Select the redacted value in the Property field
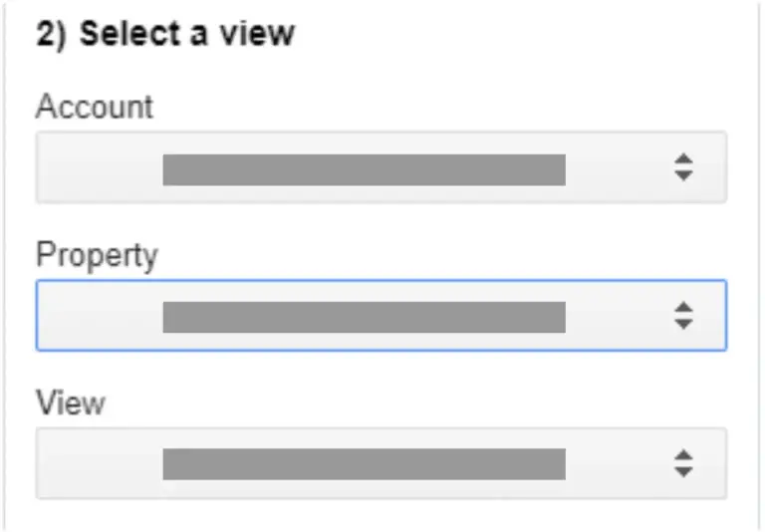This screenshot has width=765, height=532. (x=364, y=317)
